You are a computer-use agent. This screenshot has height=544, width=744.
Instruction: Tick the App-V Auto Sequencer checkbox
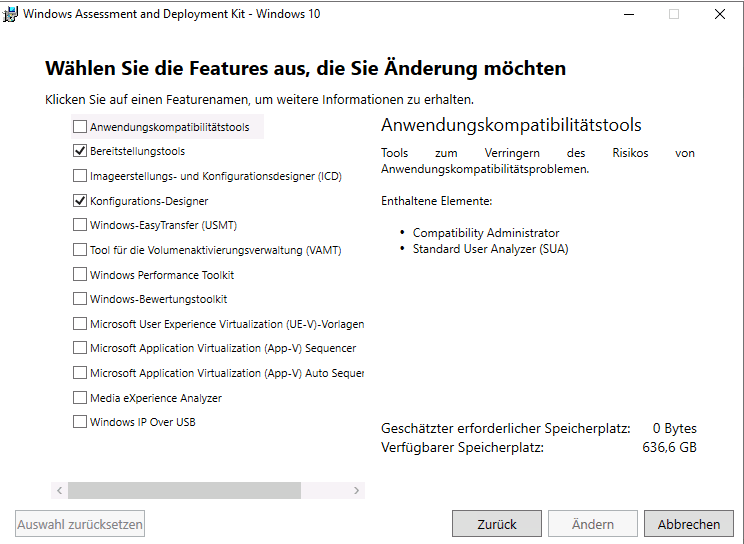80,373
